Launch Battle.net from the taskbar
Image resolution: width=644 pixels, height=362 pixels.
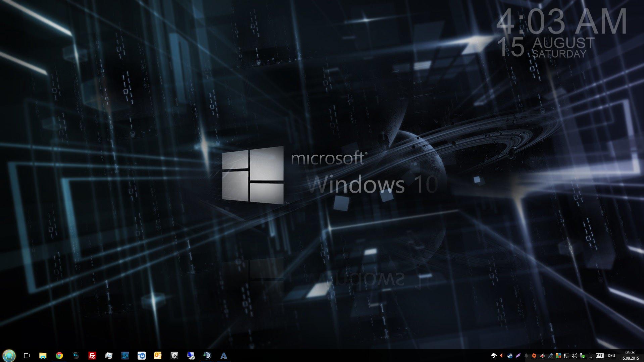coord(125,356)
